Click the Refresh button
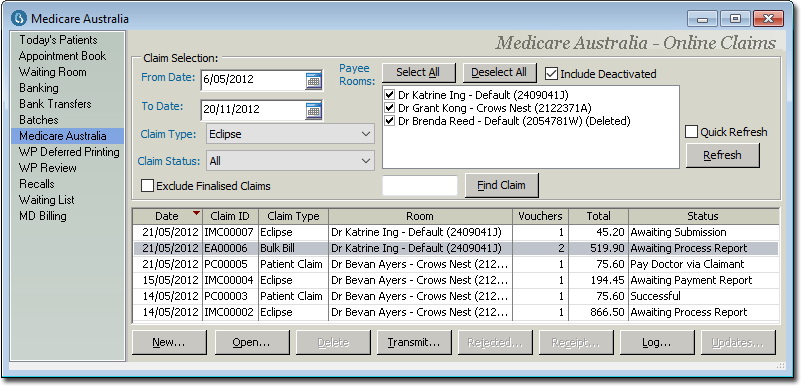This screenshot has height=386, width=801. (x=722, y=156)
